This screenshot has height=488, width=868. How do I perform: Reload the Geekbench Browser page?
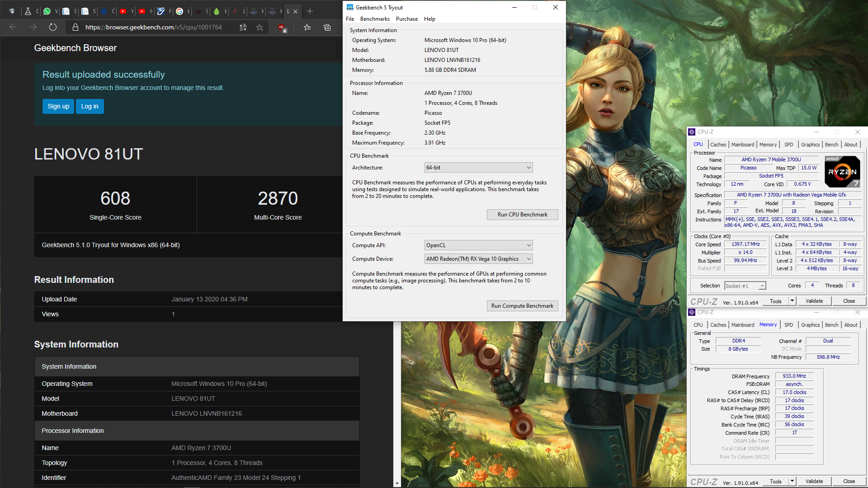click(53, 27)
